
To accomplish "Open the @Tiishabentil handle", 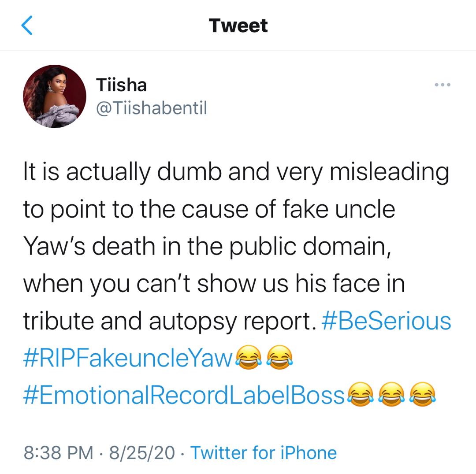I will [x=152, y=108].
